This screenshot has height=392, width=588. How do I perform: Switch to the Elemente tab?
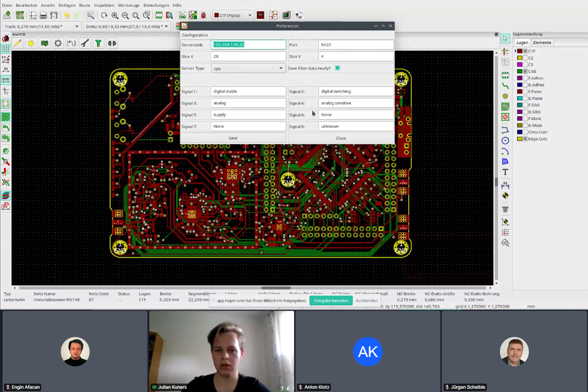pos(542,43)
